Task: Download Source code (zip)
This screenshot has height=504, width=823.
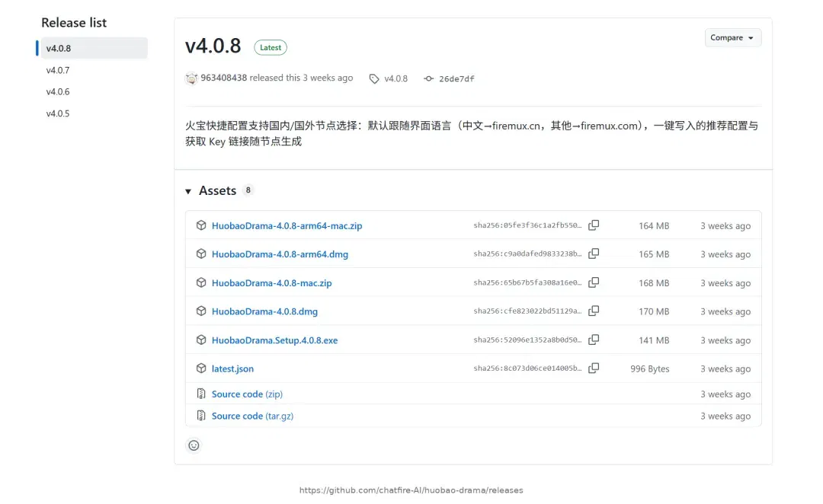Action: (x=247, y=394)
